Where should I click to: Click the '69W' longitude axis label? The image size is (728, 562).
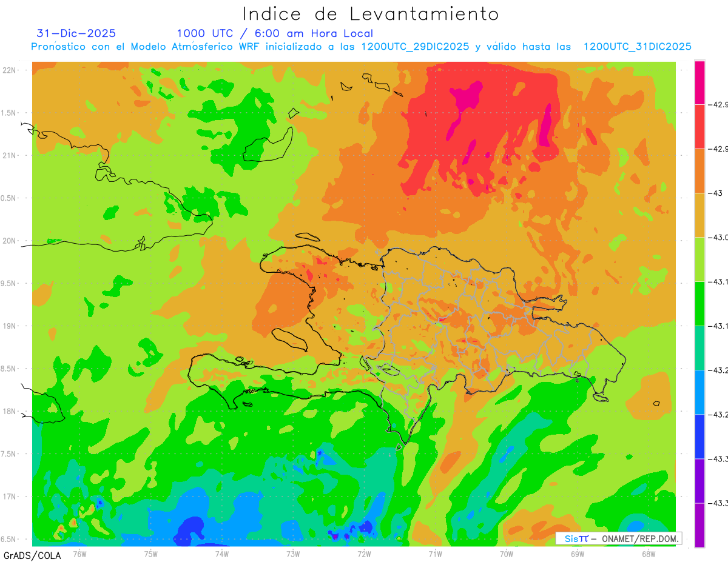[578, 554]
